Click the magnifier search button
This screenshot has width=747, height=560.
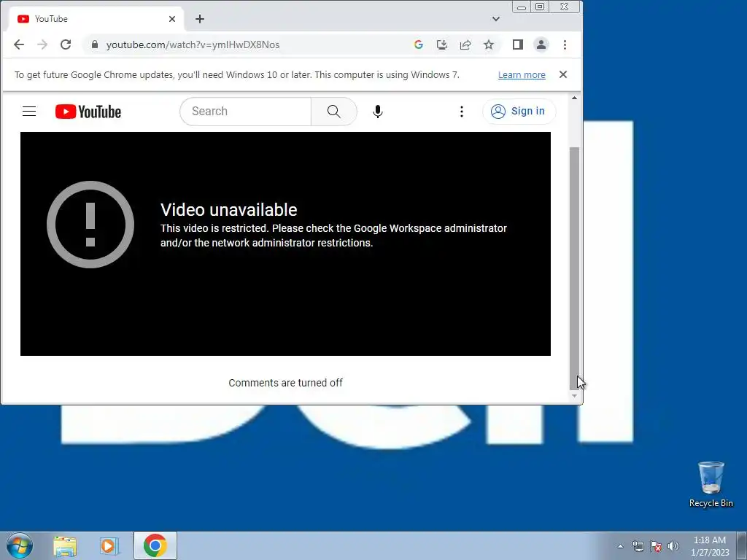coord(334,112)
